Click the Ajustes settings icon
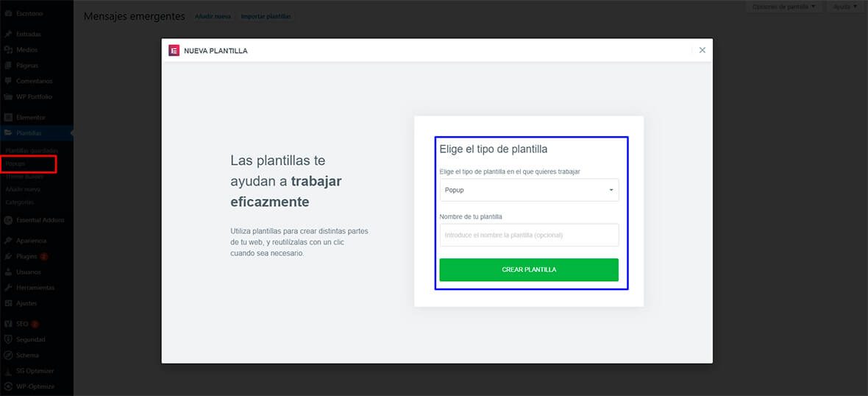 click(8, 303)
